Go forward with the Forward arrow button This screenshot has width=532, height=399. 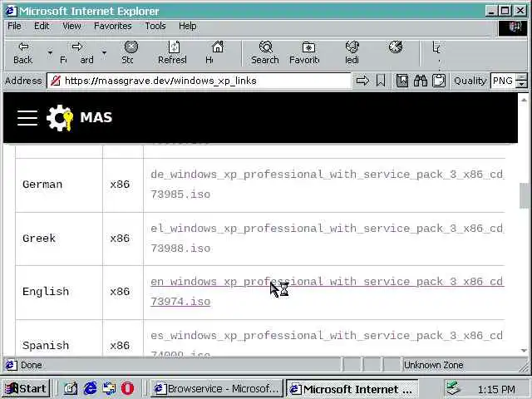[76, 53]
